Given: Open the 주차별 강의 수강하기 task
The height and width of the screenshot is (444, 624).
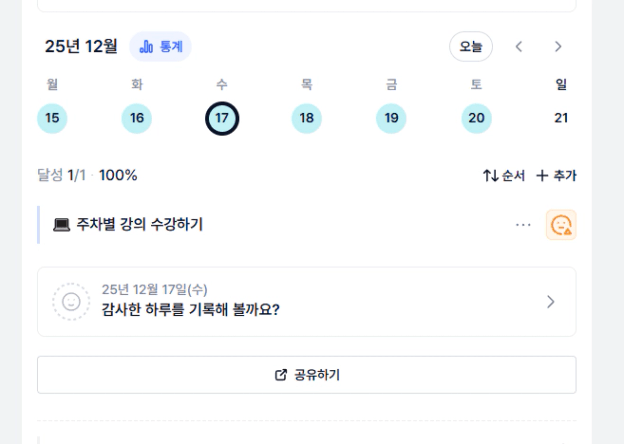Looking at the screenshot, I should pos(140,225).
